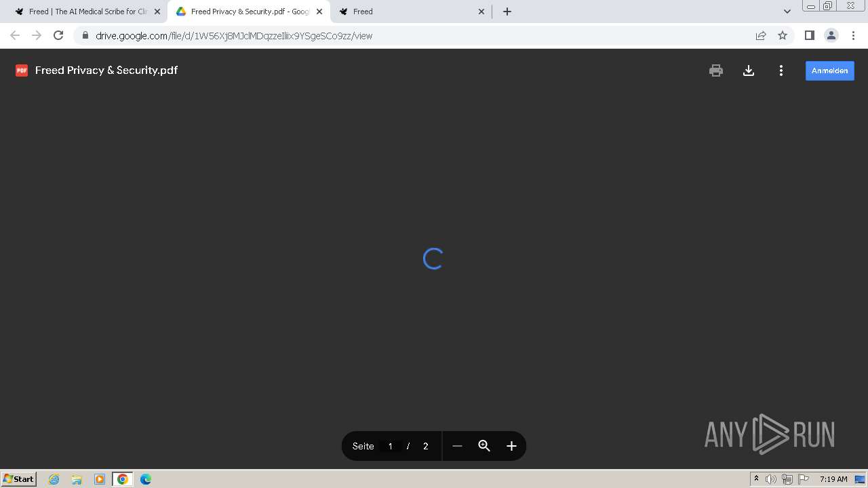This screenshot has height=488, width=868.
Task: Reload the current page
Action: click(58, 35)
